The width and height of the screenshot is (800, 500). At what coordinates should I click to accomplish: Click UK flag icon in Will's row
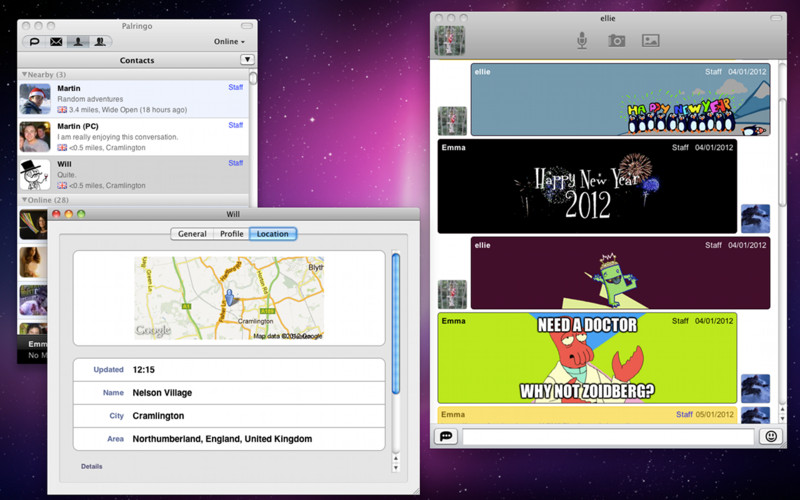62,185
